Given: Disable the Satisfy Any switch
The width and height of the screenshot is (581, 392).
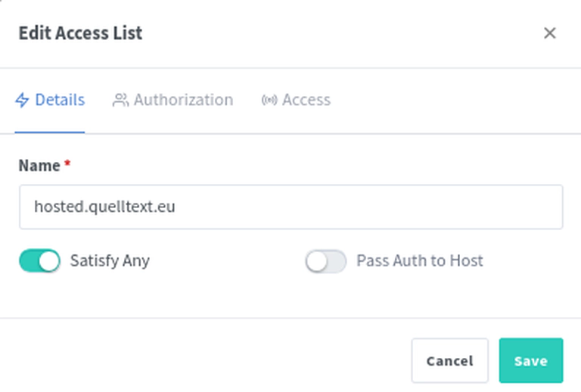Looking at the screenshot, I should pos(39,260).
